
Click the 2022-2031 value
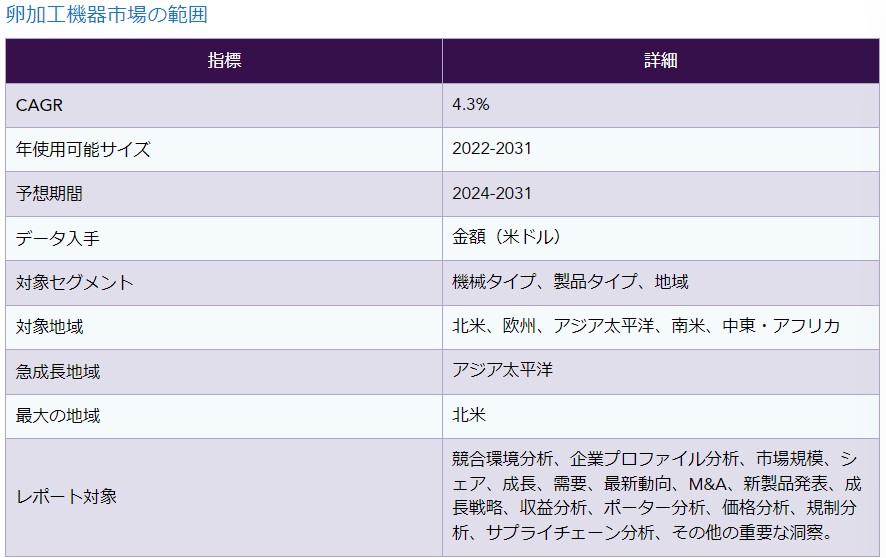point(492,149)
